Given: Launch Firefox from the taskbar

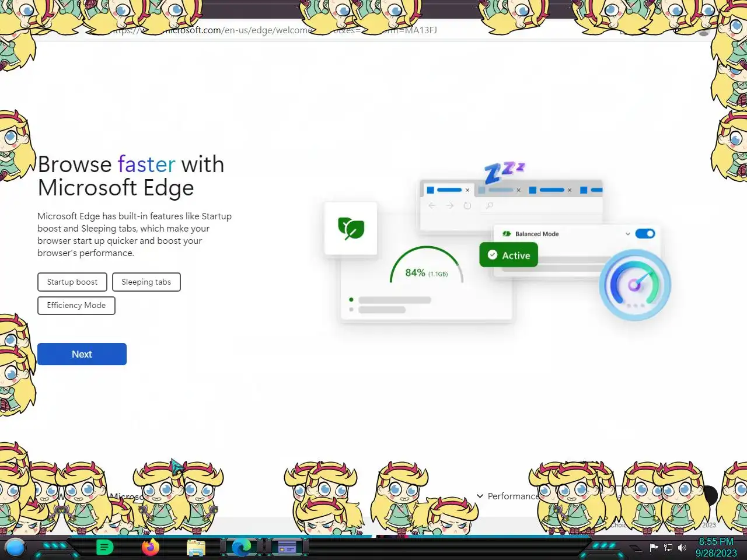Looking at the screenshot, I should (x=151, y=547).
